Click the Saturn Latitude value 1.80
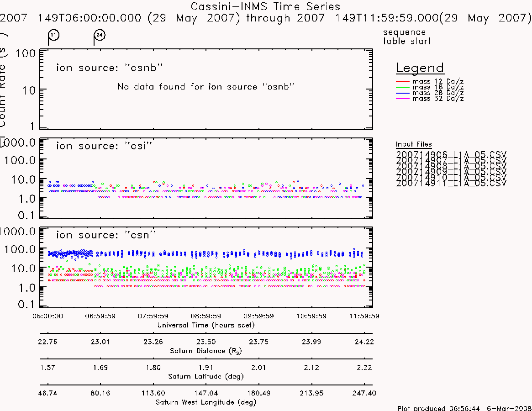 coord(153,368)
